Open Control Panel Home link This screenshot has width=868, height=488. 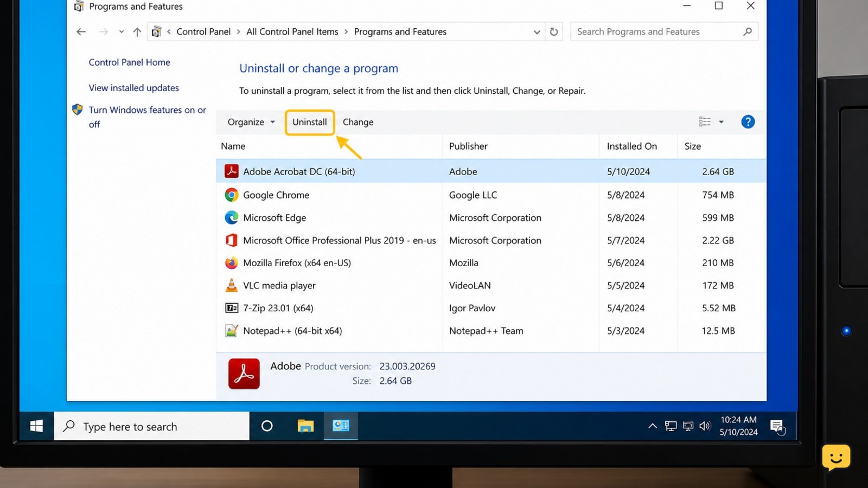(x=130, y=62)
